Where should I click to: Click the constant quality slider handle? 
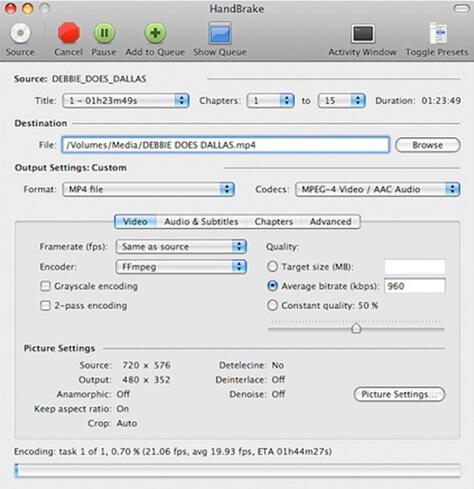(356, 328)
